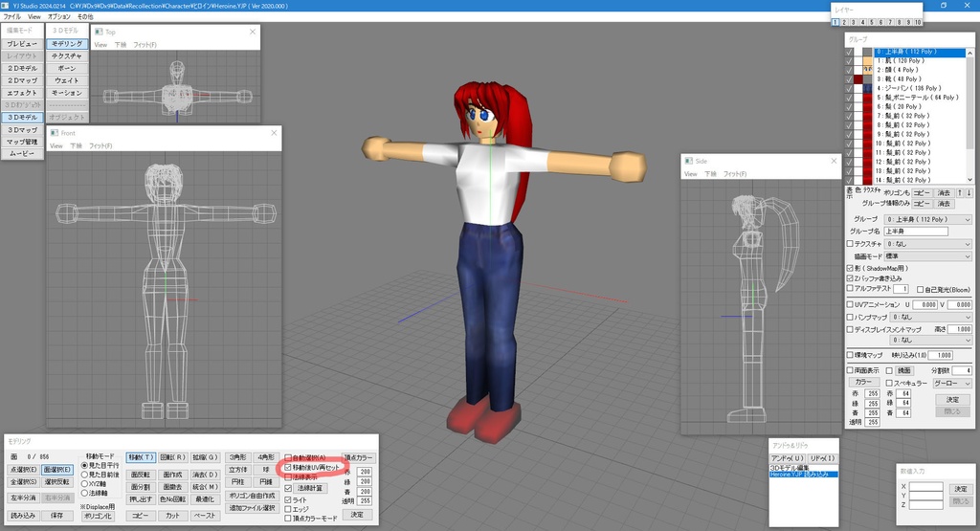Click the 面選択(E) button
The width and height of the screenshot is (980, 531).
coord(57,469)
